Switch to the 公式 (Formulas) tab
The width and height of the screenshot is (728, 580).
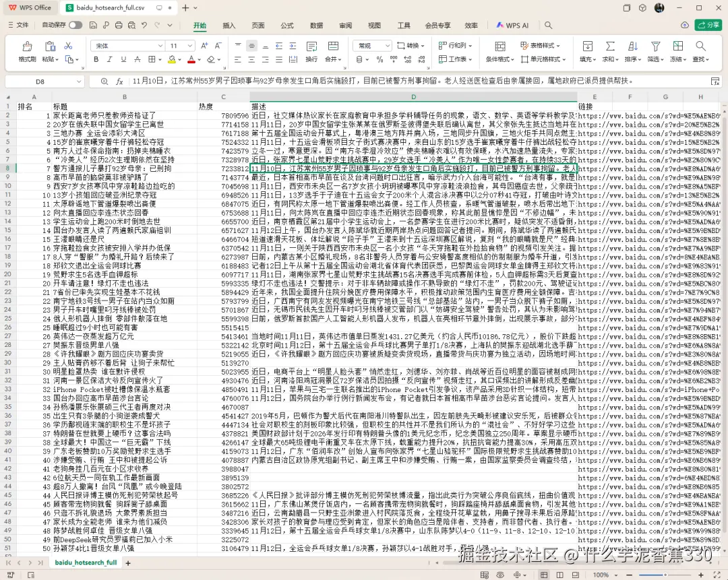pos(287,25)
